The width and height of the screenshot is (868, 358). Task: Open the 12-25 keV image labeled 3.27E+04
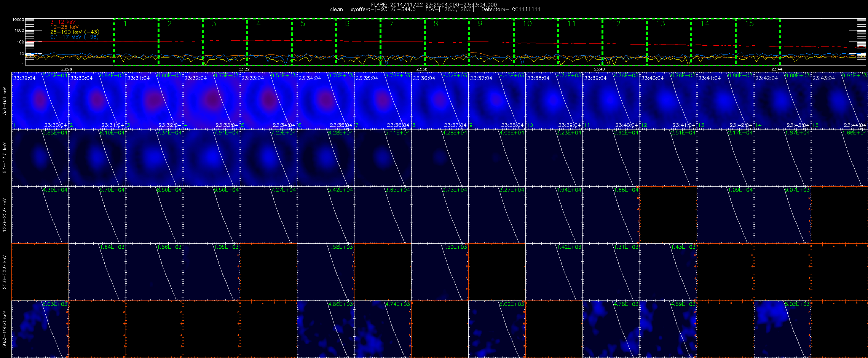[x=497, y=215]
